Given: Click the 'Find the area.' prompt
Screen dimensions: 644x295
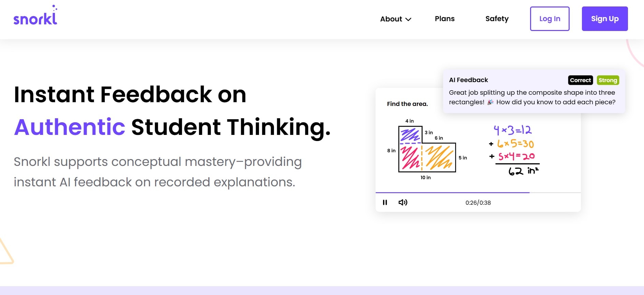Looking at the screenshot, I should coord(407,104).
